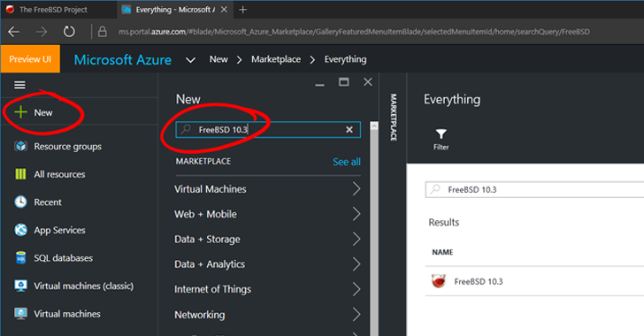Select the Everything - Microsoft Azure tab
The image size is (644, 336).
(x=175, y=10)
